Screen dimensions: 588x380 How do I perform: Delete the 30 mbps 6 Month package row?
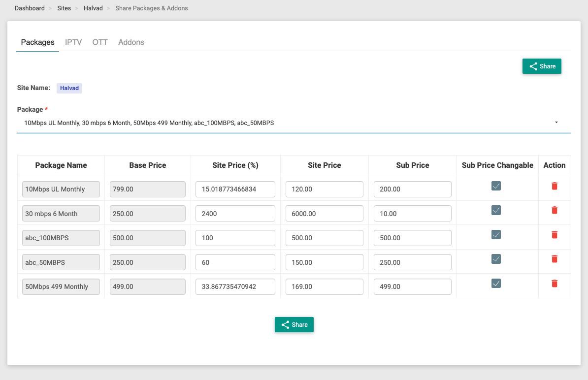554,210
